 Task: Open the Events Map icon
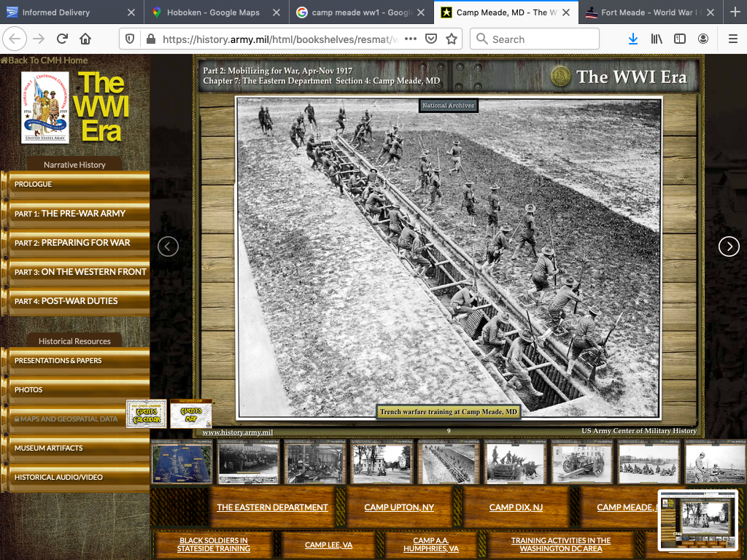[191, 414]
